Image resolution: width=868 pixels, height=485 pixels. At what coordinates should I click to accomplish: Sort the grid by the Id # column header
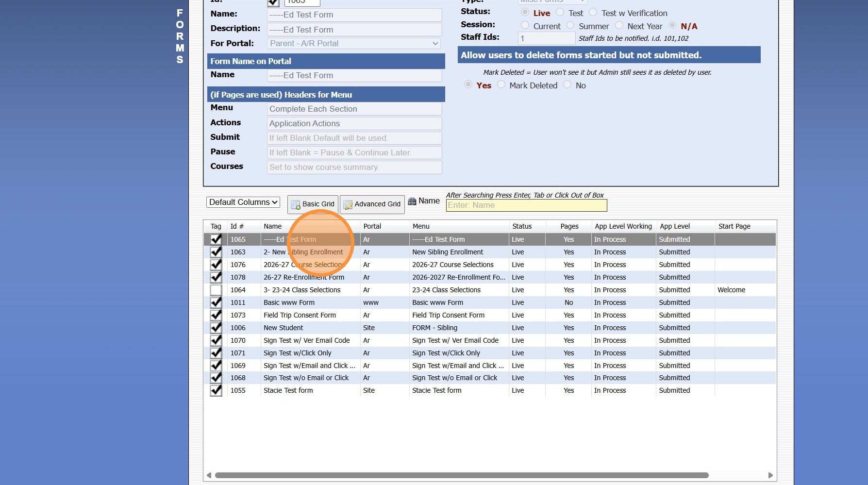coord(237,226)
